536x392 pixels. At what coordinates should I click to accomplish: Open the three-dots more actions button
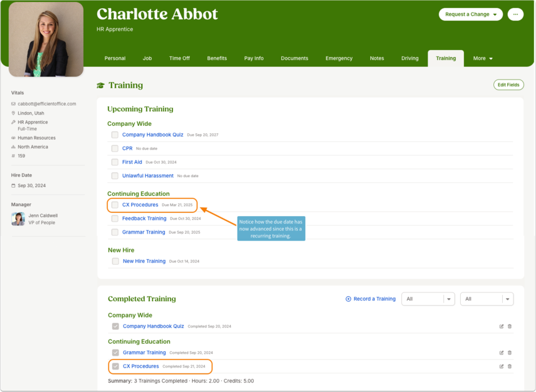pyautogui.click(x=515, y=14)
